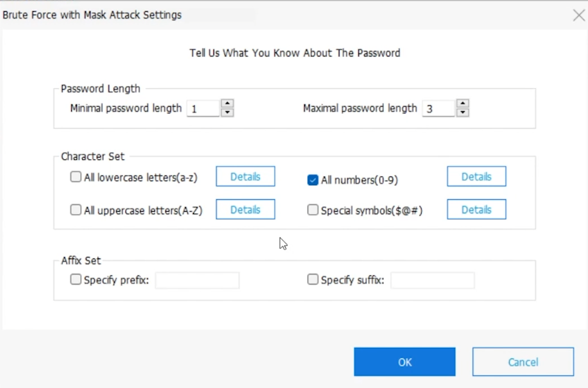Screen dimensions: 588x388
Task: Increase the minimal password length spinner
Action: (227, 104)
